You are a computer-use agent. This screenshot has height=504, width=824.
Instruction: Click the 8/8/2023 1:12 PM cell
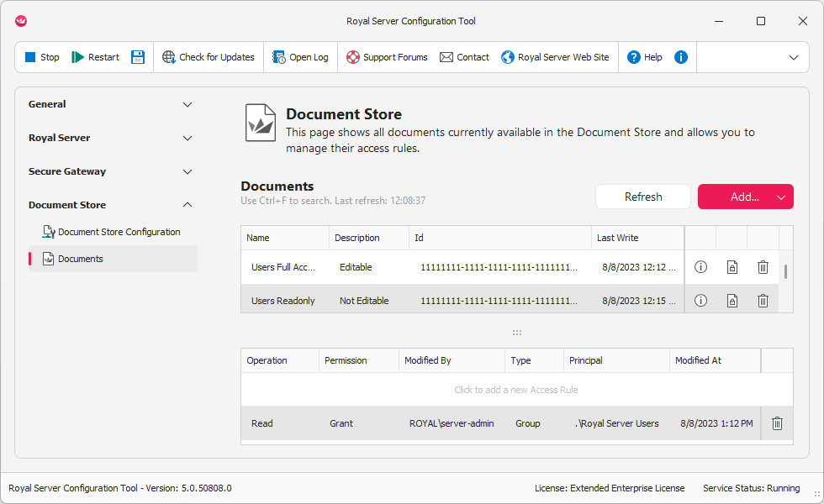point(716,423)
